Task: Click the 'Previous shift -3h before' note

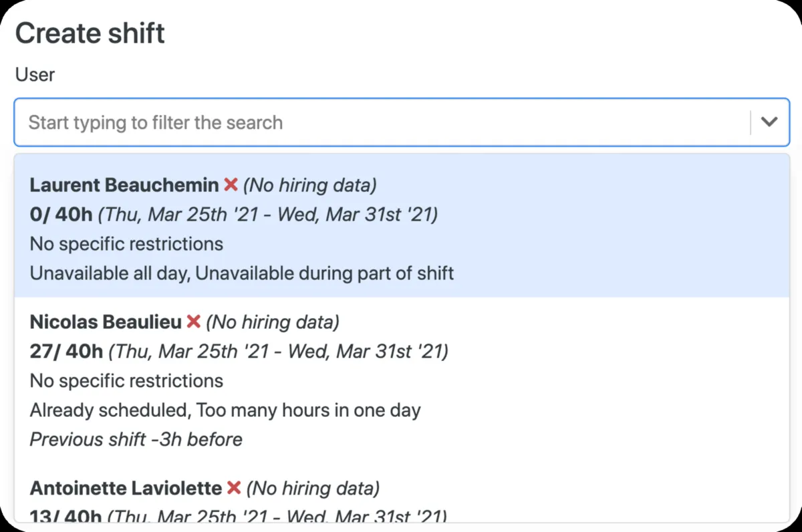Action: point(136,439)
